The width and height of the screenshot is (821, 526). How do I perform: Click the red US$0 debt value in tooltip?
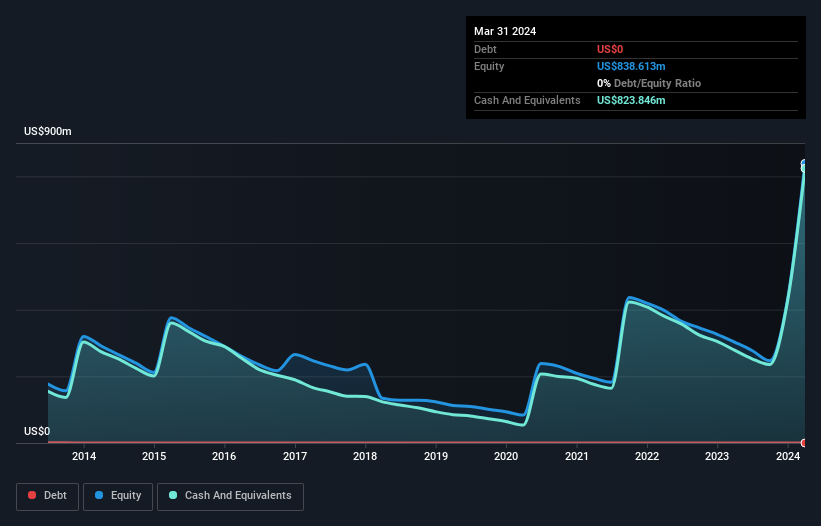[x=610, y=49]
